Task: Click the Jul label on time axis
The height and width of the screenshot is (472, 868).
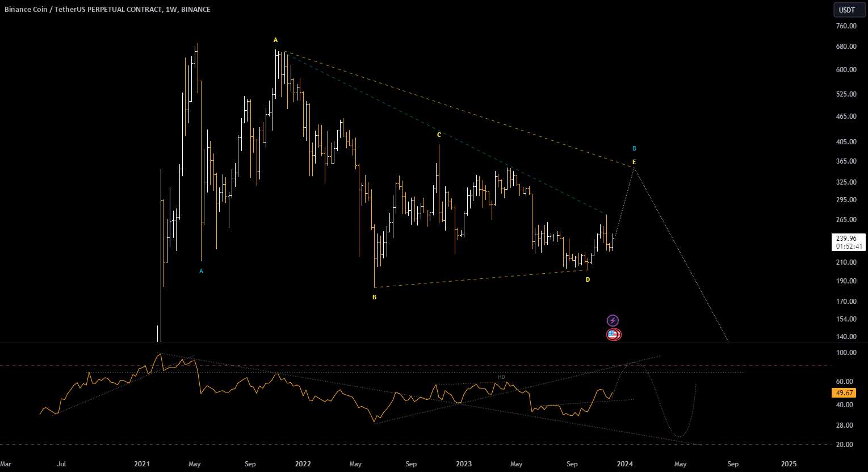Action: 61,464
